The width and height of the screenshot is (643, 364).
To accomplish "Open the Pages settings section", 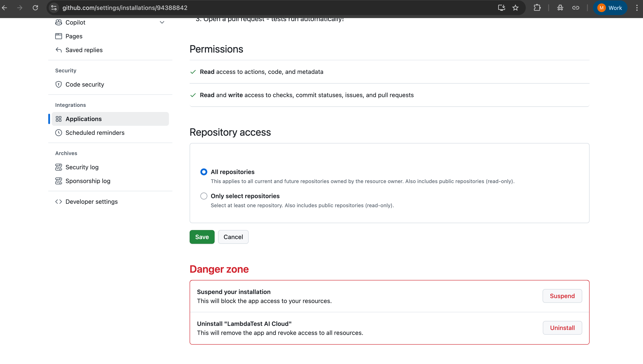I will click(x=74, y=36).
